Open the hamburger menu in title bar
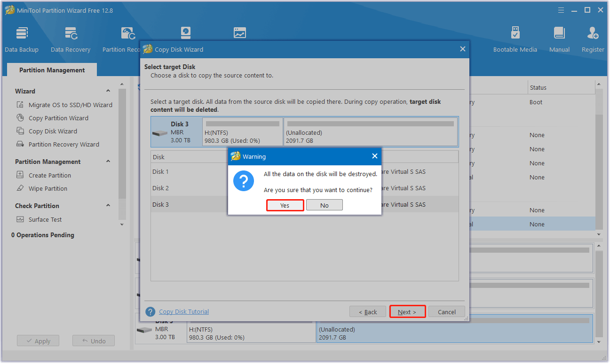610x364 pixels. pos(561,10)
